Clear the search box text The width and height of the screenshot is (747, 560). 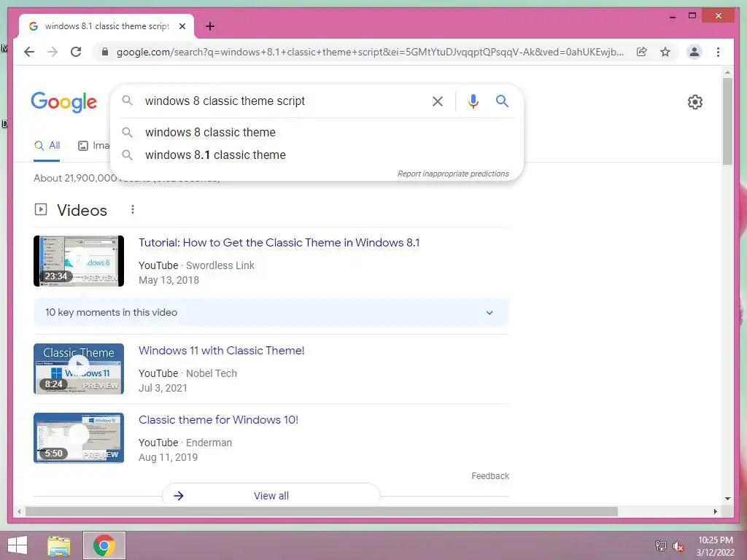tap(438, 101)
